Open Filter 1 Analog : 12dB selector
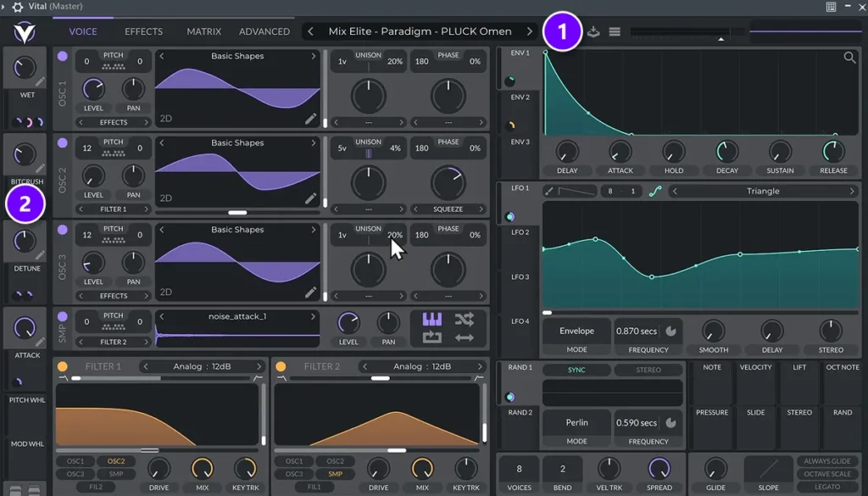868x496 pixels. coord(202,366)
